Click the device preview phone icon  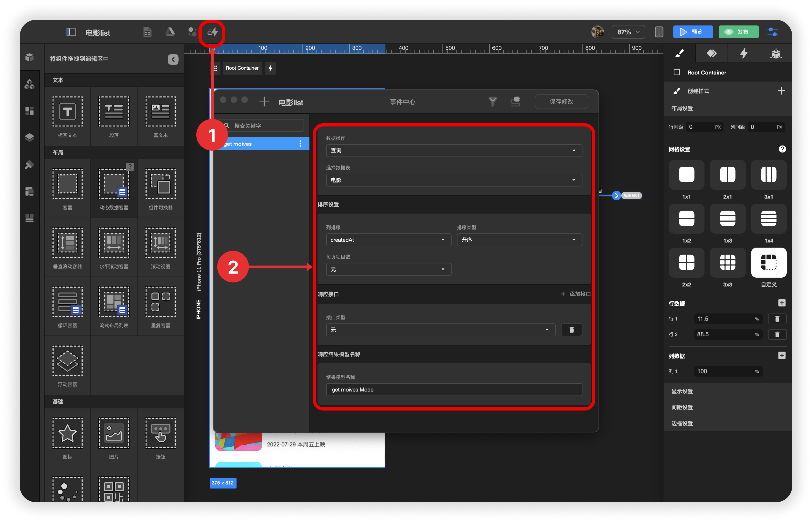[x=659, y=32]
